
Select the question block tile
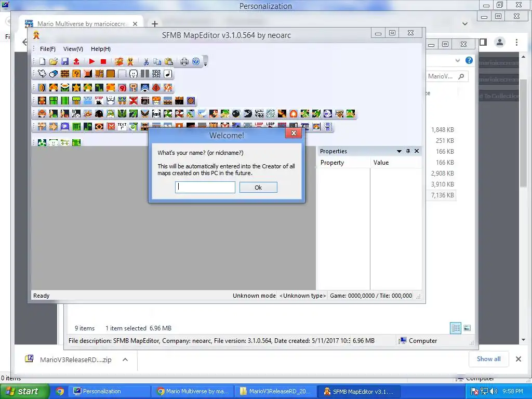(x=76, y=74)
